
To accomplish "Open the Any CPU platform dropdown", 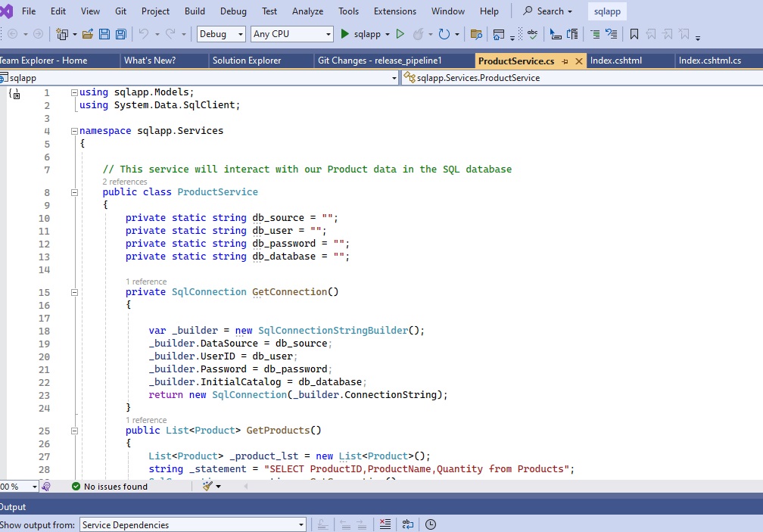I will (292, 34).
